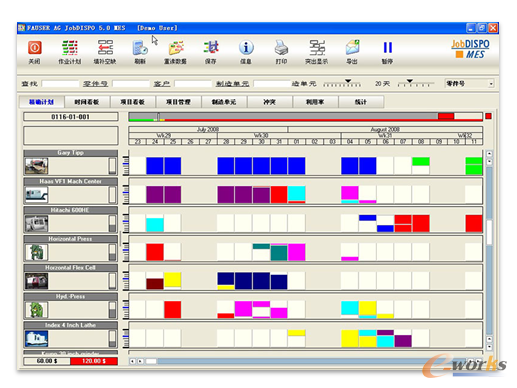This screenshot has height=388, width=517.
Task: Switch to the 时间看板 tab
Action: (87, 102)
